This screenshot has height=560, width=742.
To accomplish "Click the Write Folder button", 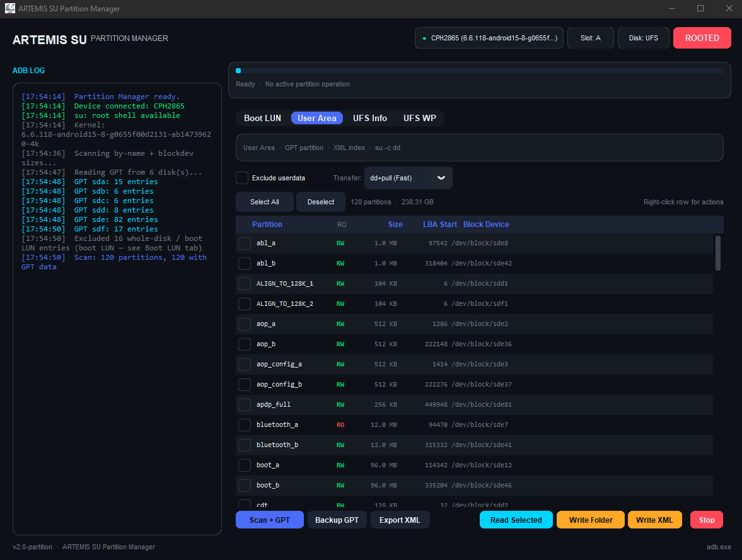I will [x=591, y=520].
